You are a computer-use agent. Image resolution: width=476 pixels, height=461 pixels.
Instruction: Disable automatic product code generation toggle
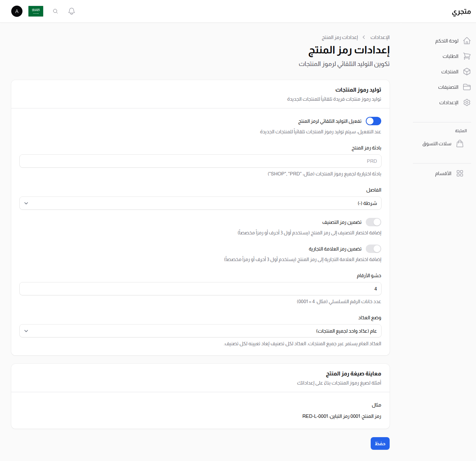tap(373, 121)
